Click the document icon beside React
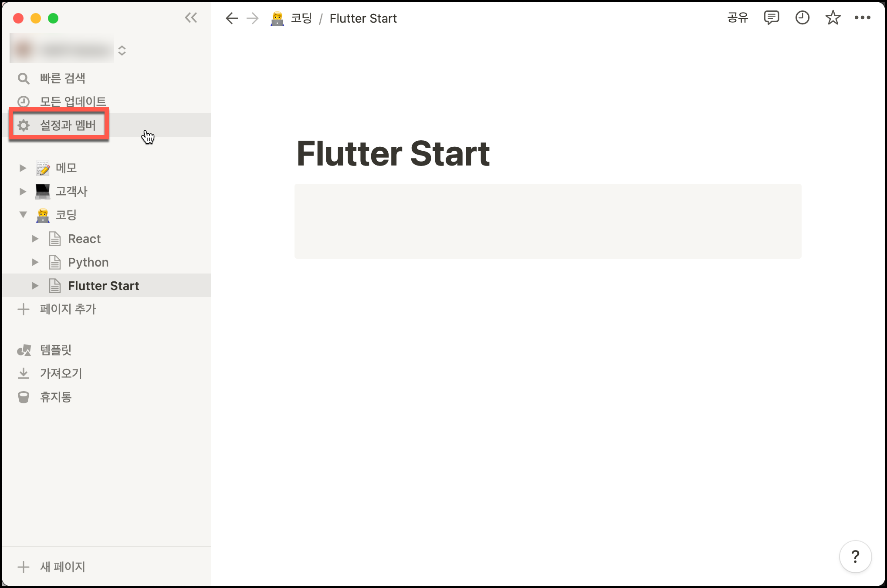 [55, 239]
